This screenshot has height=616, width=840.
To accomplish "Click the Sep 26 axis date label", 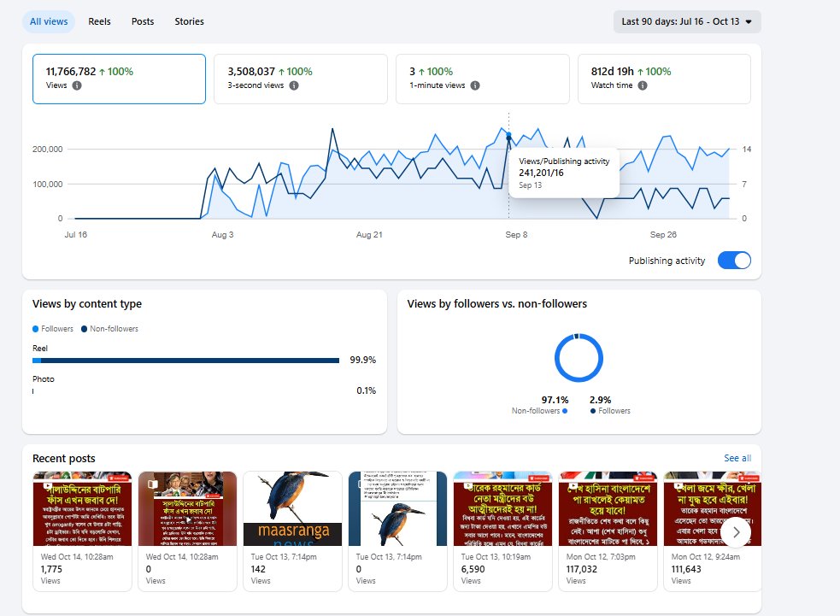I will click(663, 235).
